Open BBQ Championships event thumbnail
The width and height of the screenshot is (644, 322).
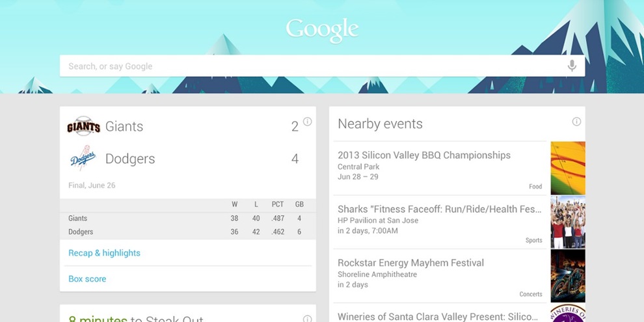point(567,168)
